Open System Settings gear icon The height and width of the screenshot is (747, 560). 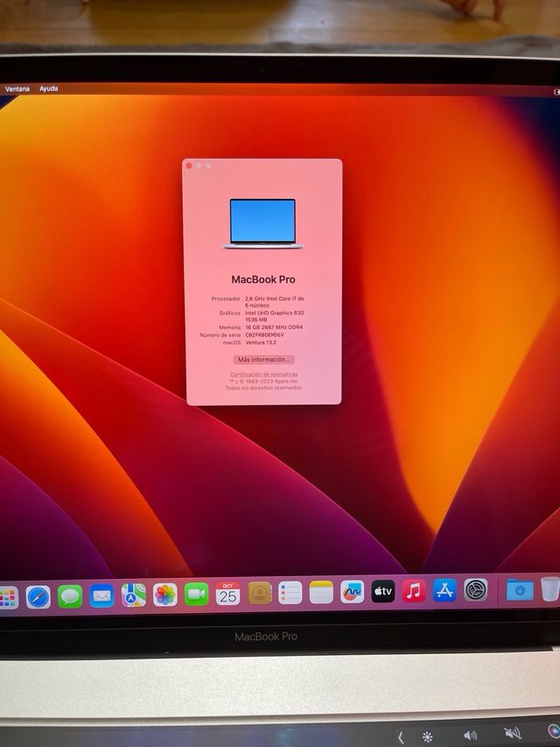click(476, 589)
